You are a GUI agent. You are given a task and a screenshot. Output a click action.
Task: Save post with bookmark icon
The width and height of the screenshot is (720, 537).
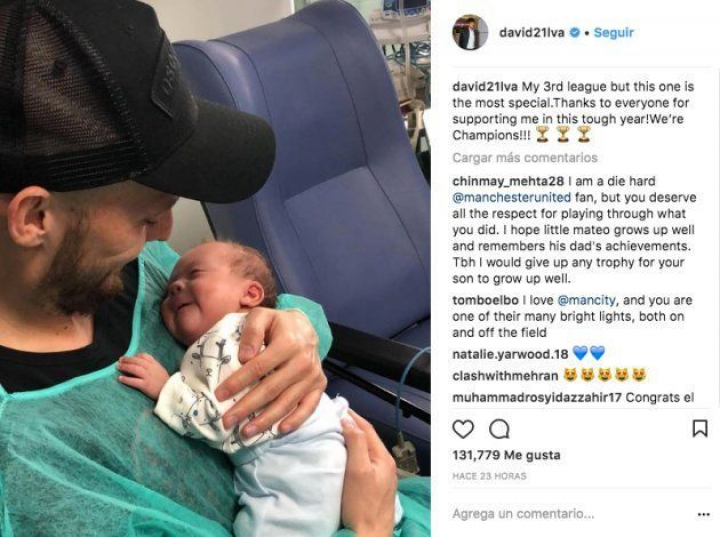tap(699, 428)
